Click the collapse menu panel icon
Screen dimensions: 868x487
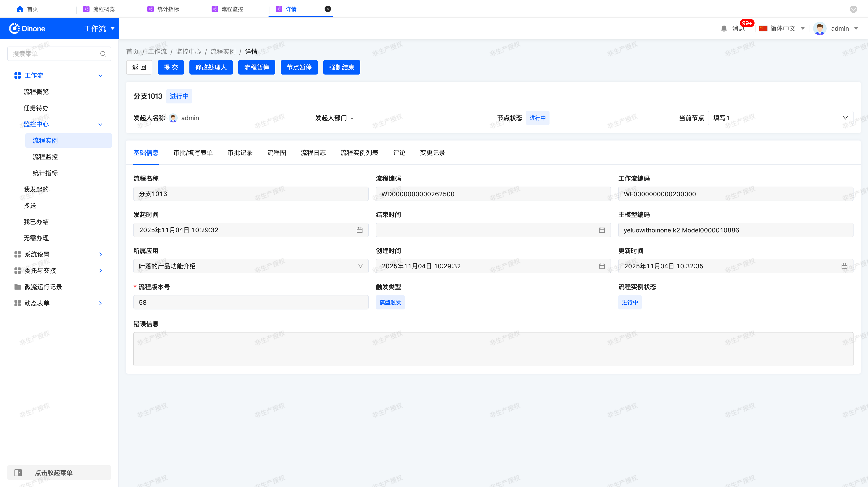coord(18,473)
